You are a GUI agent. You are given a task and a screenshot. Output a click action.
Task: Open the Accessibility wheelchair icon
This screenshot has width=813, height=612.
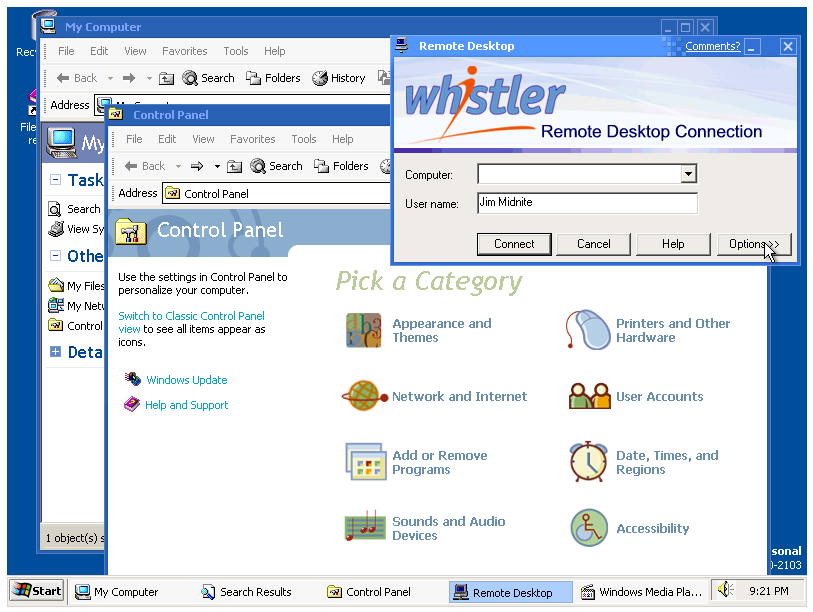click(x=589, y=528)
